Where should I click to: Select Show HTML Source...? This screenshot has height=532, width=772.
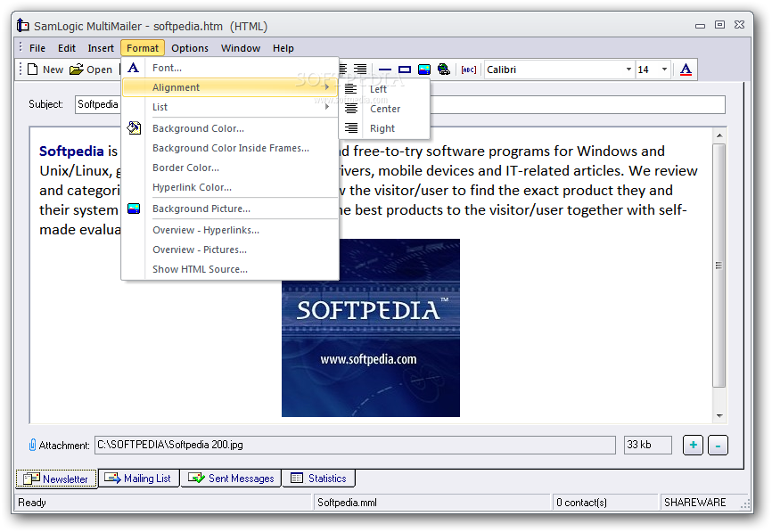[x=230, y=269]
